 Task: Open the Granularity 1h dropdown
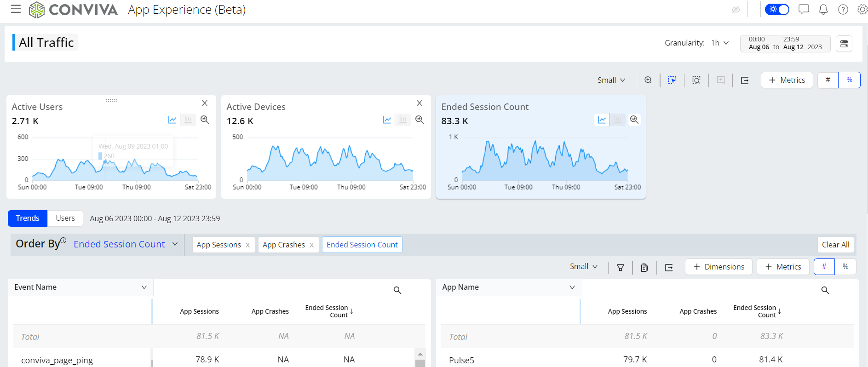719,43
